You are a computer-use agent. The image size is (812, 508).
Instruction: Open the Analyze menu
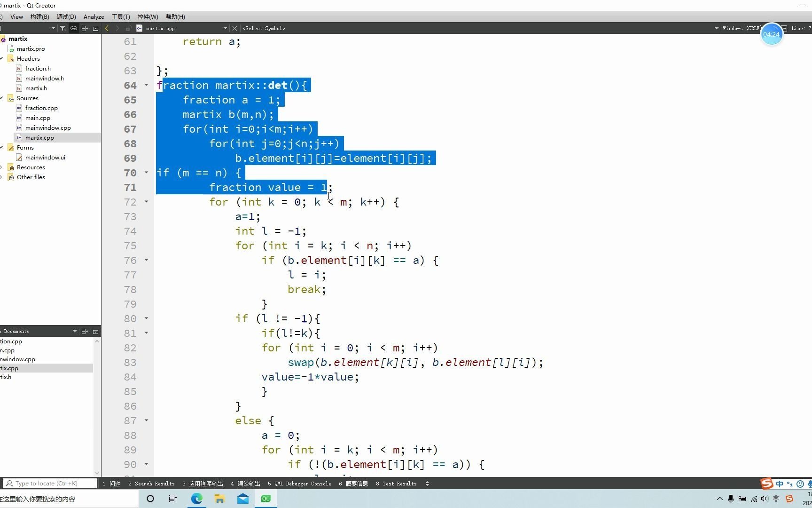click(x=94, y=16)
